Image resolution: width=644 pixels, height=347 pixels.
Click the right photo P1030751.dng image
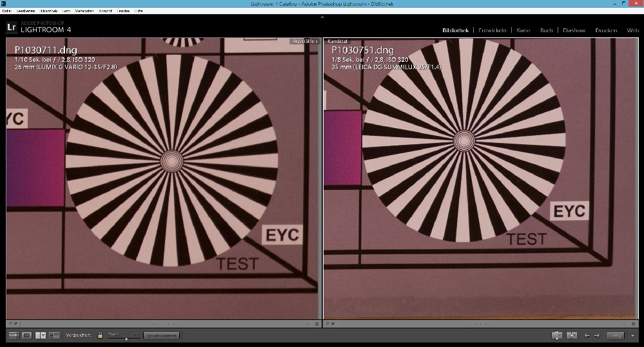(x=480, y=178)
